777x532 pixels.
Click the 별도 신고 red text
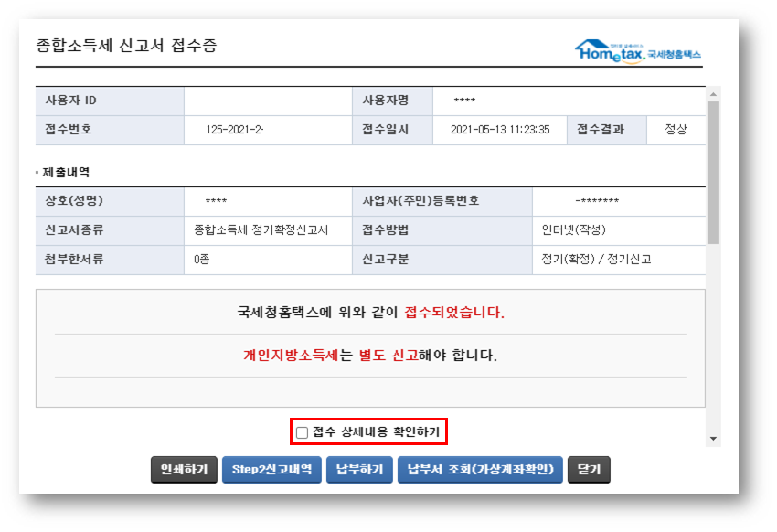click(x=388, y=356)
